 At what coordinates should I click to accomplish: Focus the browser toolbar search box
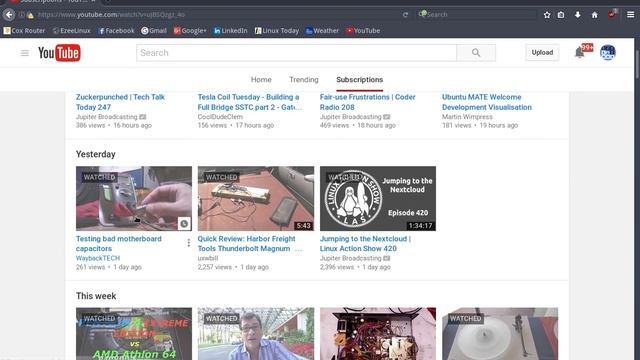(x=477, y=15)
